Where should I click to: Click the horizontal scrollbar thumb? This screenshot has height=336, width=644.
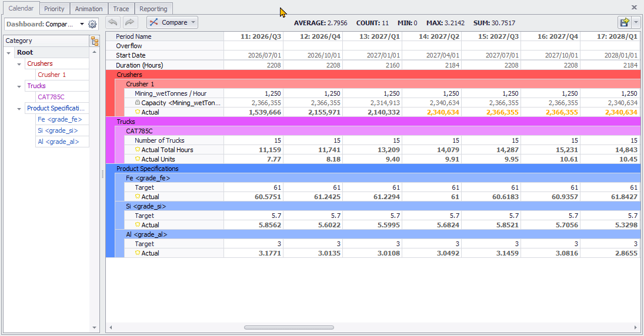[x=289, y=327]
